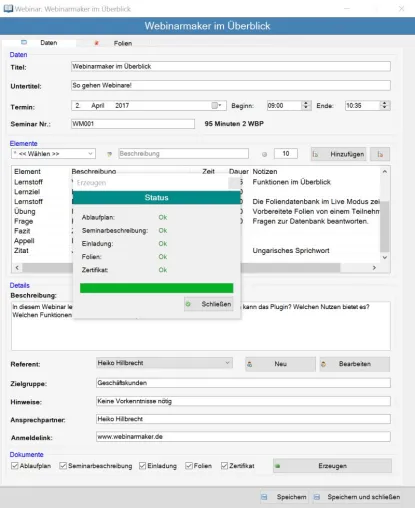Image resolution: width=415 pixels, height=508 pixels.
Task: Edit the Zielgruppe field
Action: [x=243, y=383]
